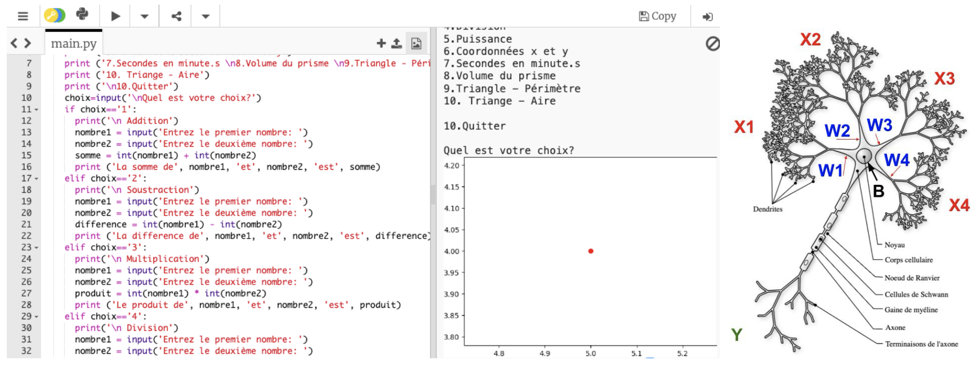Screen dimensions: 980x373
Task: Select the main.py tab
Action: pyautogui.click(x=73, y=43)
